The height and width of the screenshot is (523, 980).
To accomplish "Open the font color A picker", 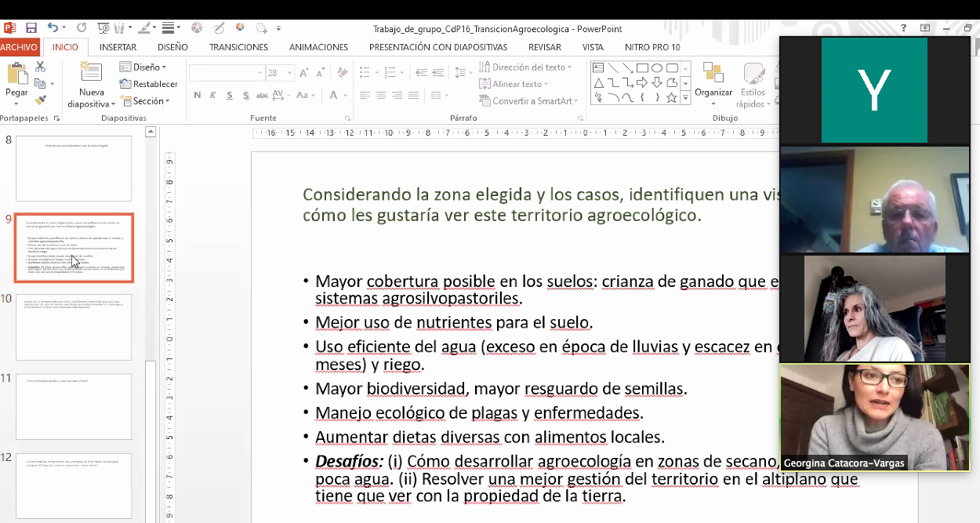I will [335, 96].
